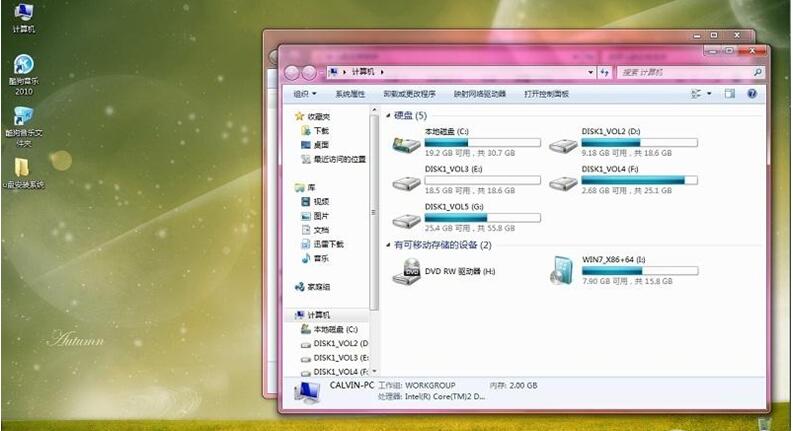793x431 pixels.
Task: Select the DISK1_VOL4 (F:) drive icon
Action: [x=563, y=183]
